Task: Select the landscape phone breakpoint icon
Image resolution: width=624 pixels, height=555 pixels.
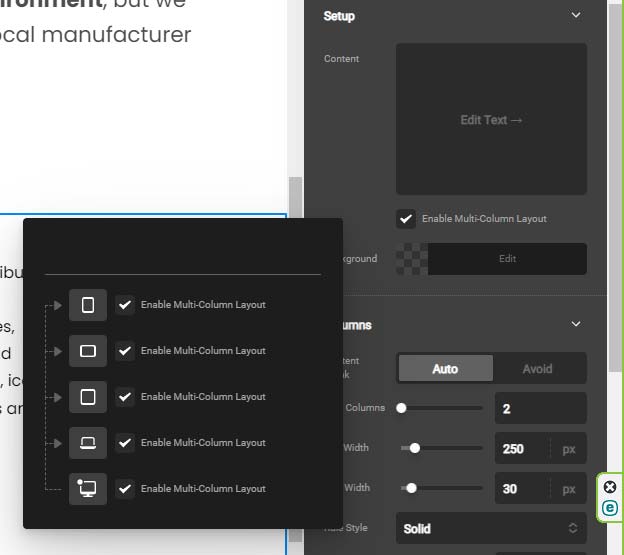Action: 88,351
